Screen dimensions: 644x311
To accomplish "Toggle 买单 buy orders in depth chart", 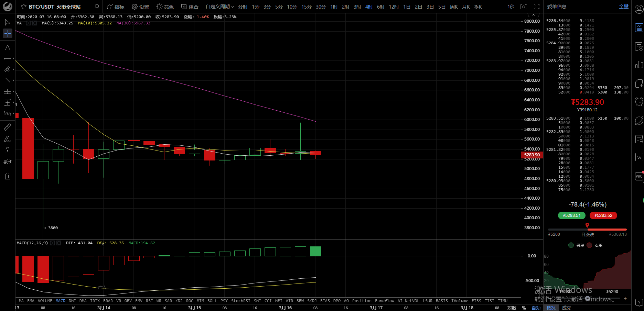I will [576, 245].
